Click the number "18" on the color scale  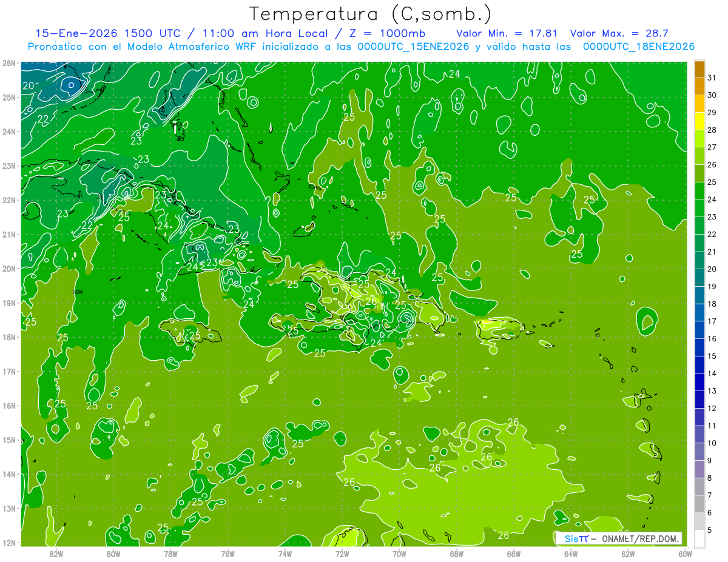pos(712,304)
